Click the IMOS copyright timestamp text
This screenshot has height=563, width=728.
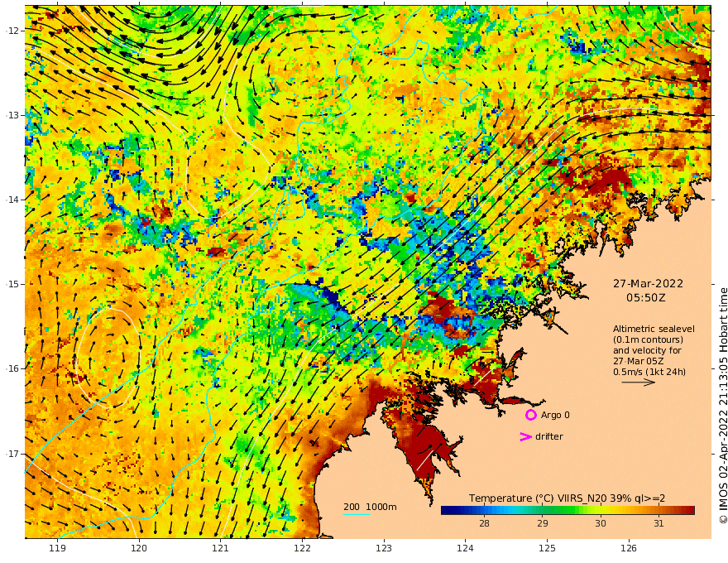pyautogui.click(x=723, y=406)
